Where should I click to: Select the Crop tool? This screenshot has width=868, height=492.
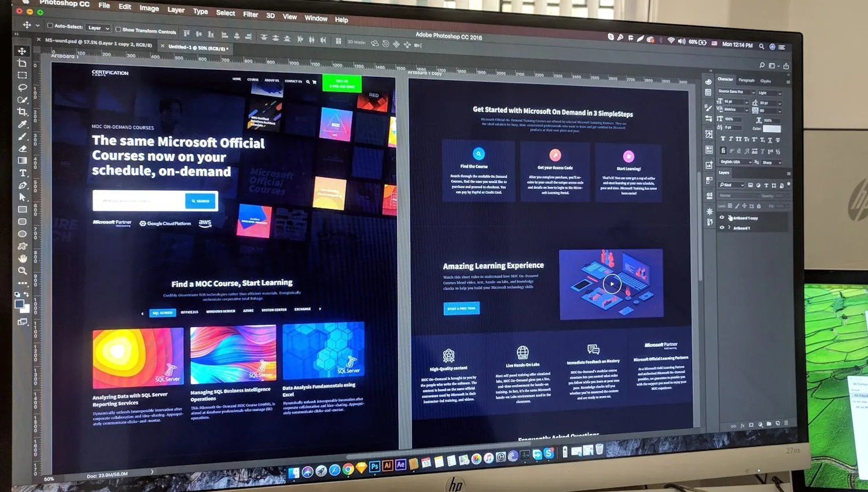pos(22,112)
